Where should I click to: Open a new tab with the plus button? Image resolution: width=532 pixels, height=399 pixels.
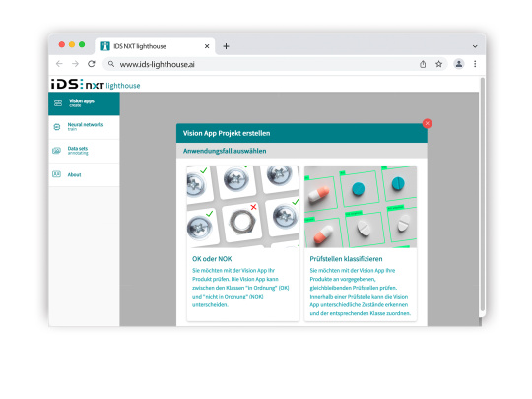pos(226,46)
